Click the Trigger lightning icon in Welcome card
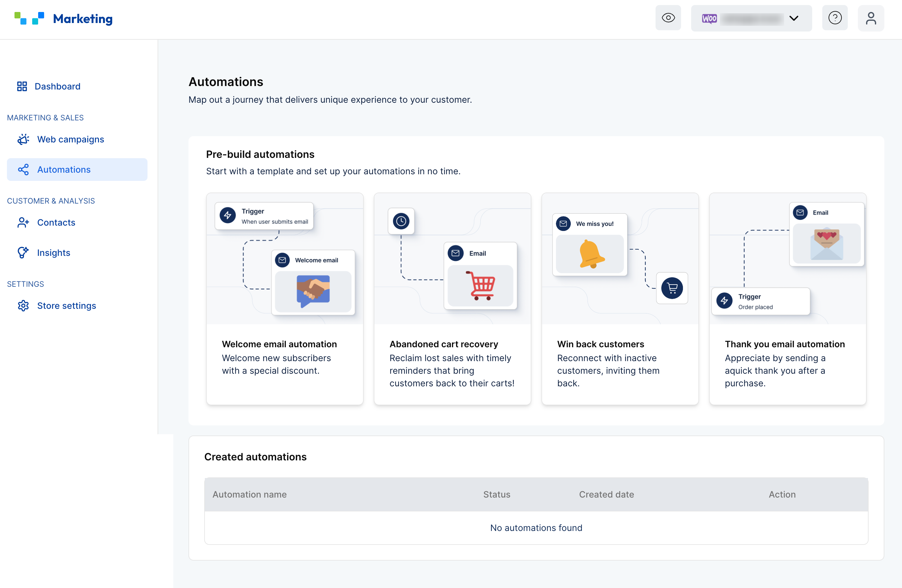Viewport: 902px width, 588px height. (x=228, y=216)
